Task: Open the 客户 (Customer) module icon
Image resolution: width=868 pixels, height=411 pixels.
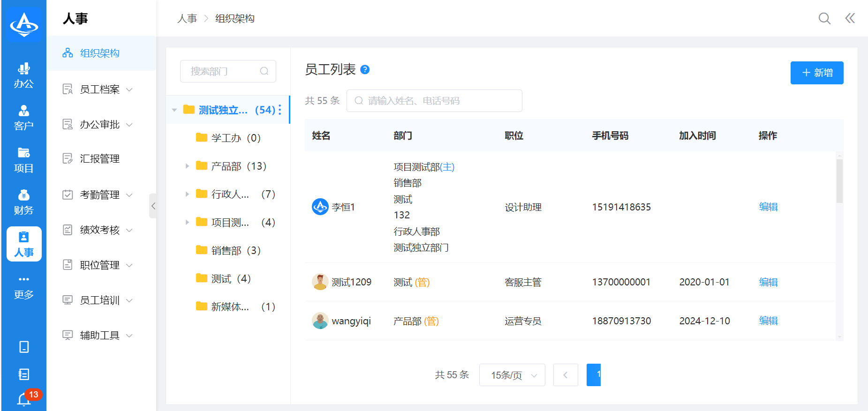Action: [23, 118]
